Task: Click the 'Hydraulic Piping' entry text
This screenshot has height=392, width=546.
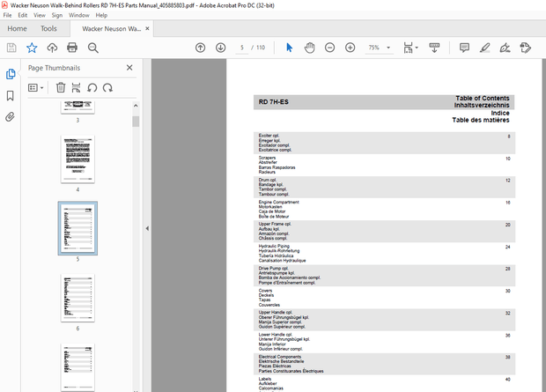Action: [274, 246]
